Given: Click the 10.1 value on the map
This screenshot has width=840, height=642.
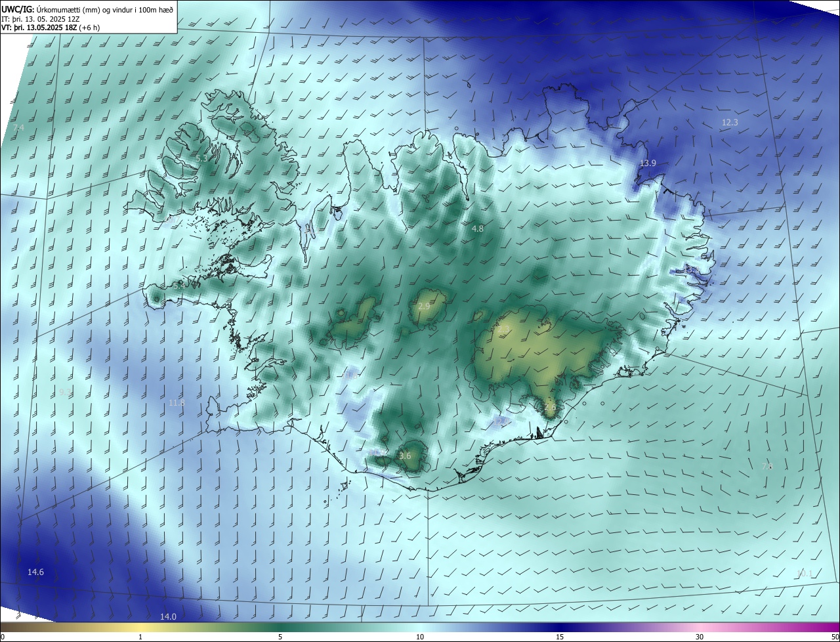Looking at the screenshot, I should coord(805,574).
